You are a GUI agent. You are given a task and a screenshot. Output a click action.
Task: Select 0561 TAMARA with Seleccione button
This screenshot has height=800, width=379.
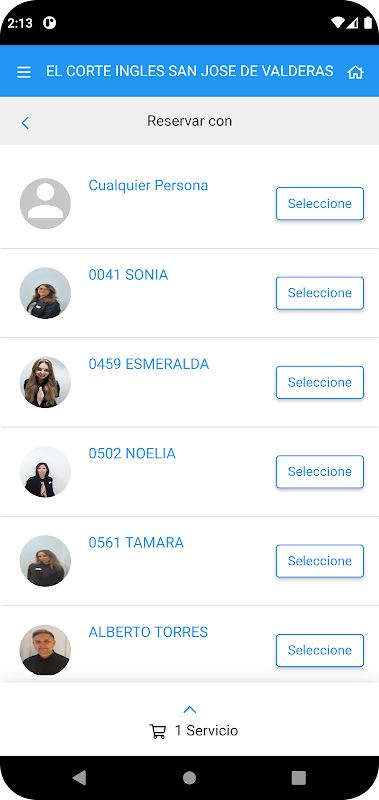coord(320,561)
